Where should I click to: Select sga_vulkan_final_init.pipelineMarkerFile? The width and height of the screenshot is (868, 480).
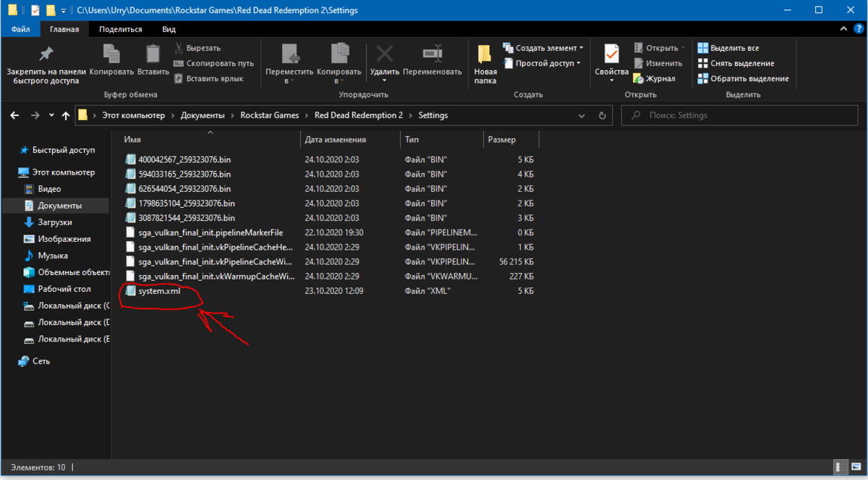tap(204, 232)
